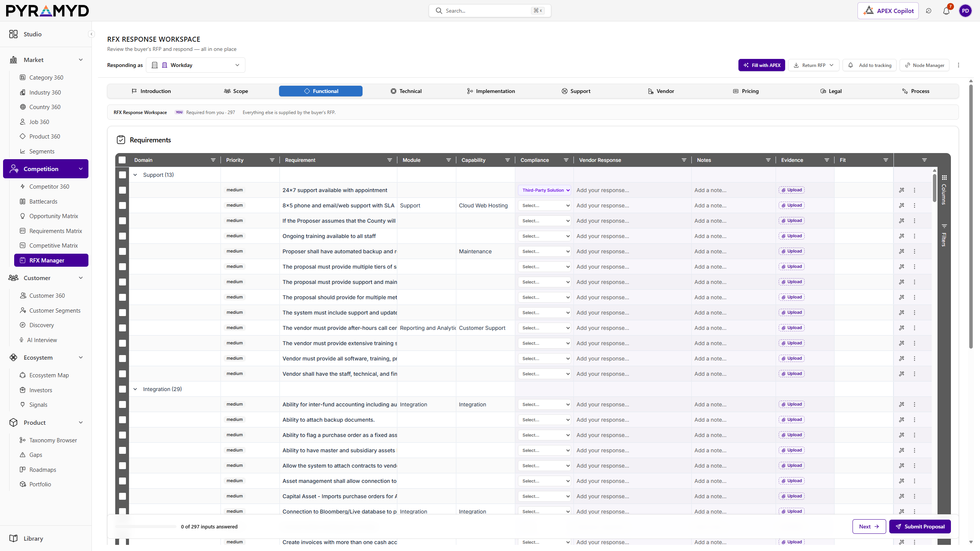Click the vendor response field for 24×7 support

click(632, 190)
